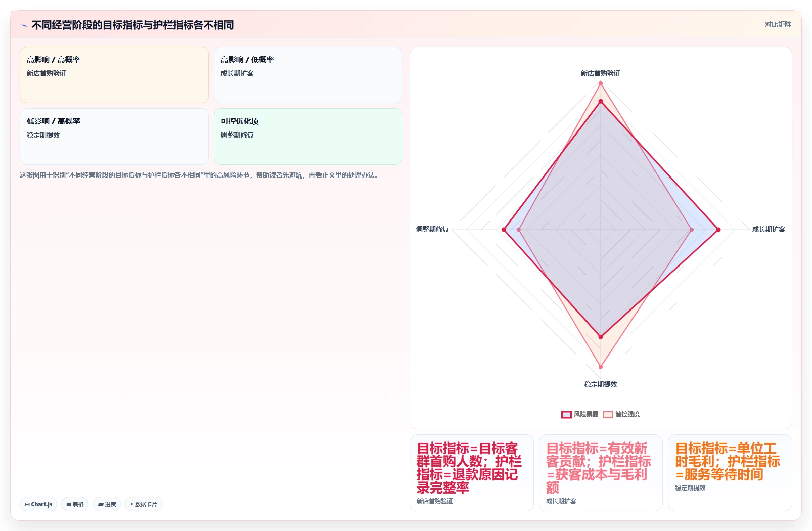812x531 pixels.
Task: Toggle the 风险暴露 legend swatch
Action: (x=566, y=414)
